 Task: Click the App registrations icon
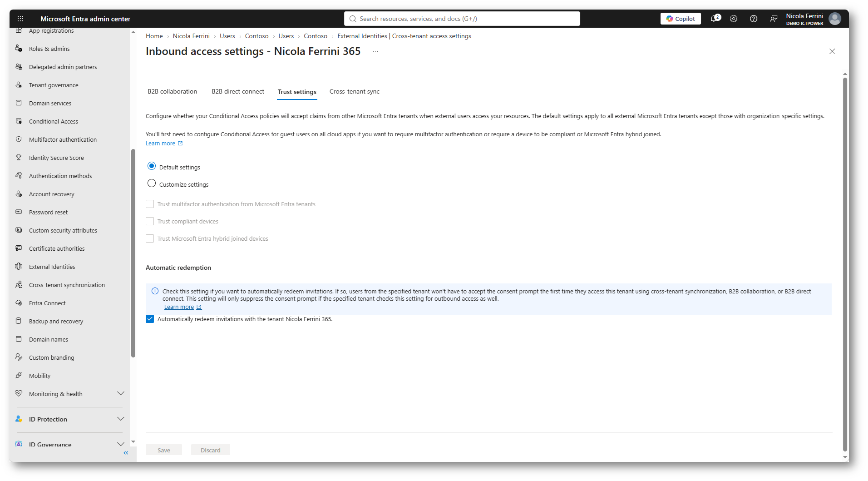click(x=19, y=30)
